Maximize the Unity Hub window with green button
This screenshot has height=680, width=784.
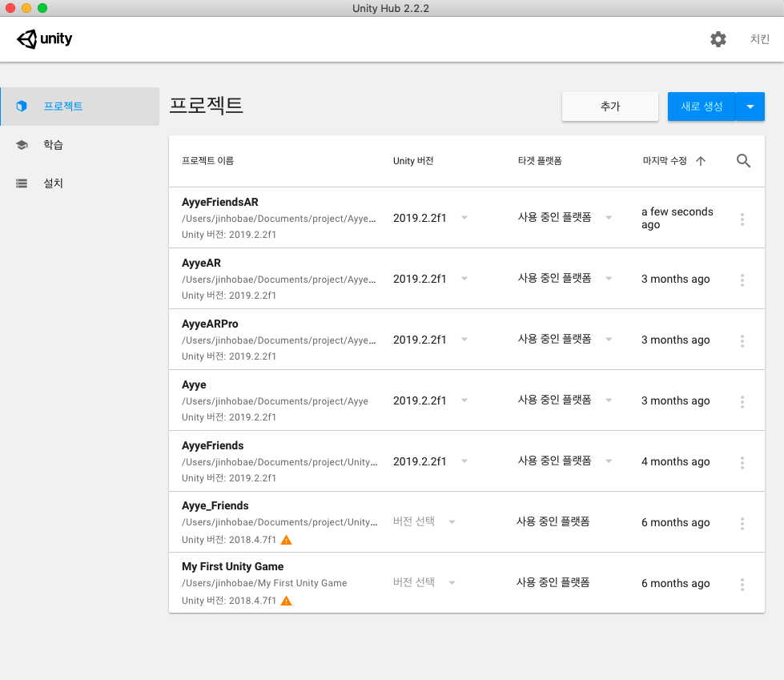click(x=42, y=8)
